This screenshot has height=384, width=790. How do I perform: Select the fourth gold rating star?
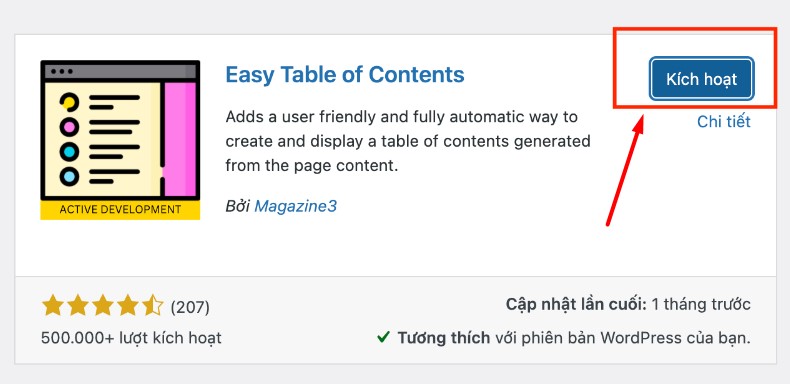[x=127, y=305]
